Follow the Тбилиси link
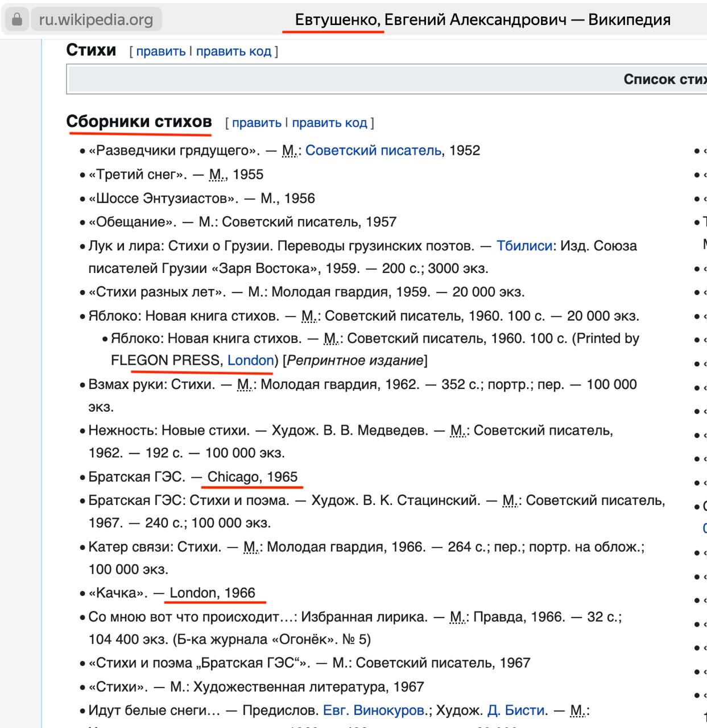 [x=524, y=246]
